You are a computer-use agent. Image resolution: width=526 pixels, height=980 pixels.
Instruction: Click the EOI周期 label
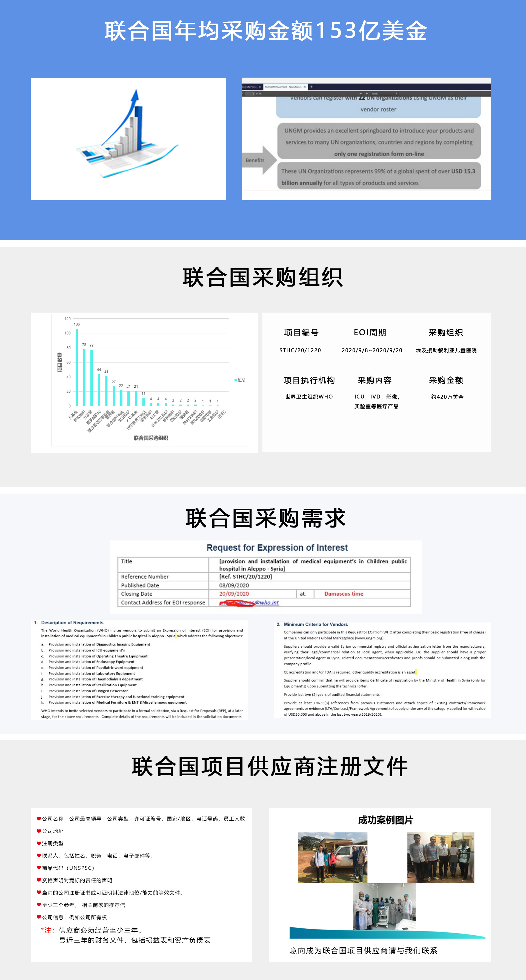370,333
